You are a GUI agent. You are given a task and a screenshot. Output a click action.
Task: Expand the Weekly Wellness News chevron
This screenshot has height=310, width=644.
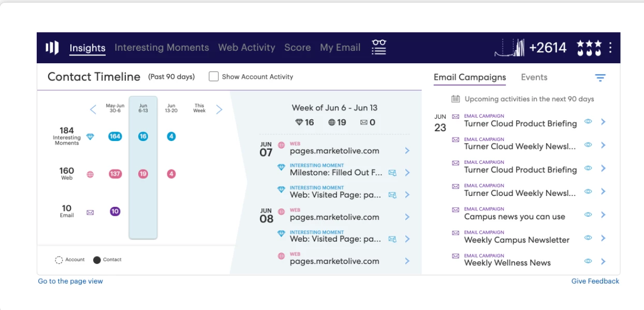click(603, 261)
